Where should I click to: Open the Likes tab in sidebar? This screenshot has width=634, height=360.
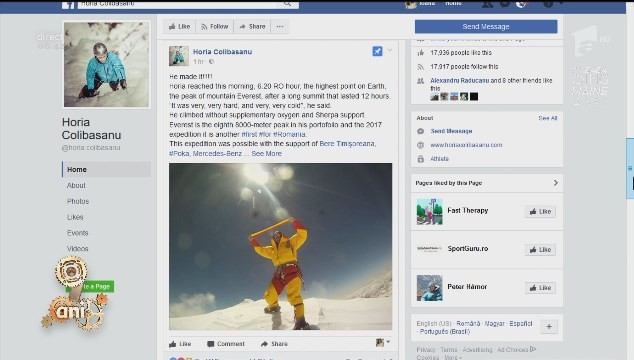tap(75, 217)
